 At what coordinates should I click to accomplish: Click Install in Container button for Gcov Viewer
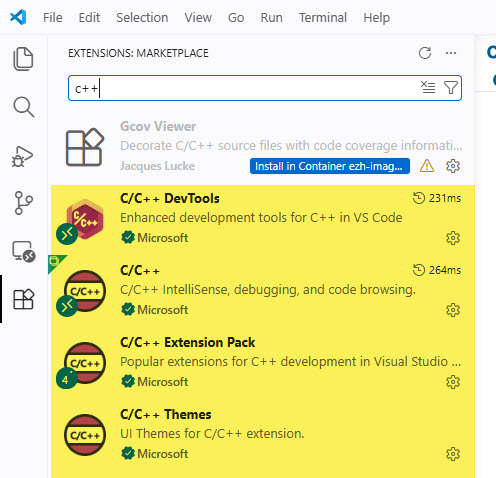click(x=330, y=166)
